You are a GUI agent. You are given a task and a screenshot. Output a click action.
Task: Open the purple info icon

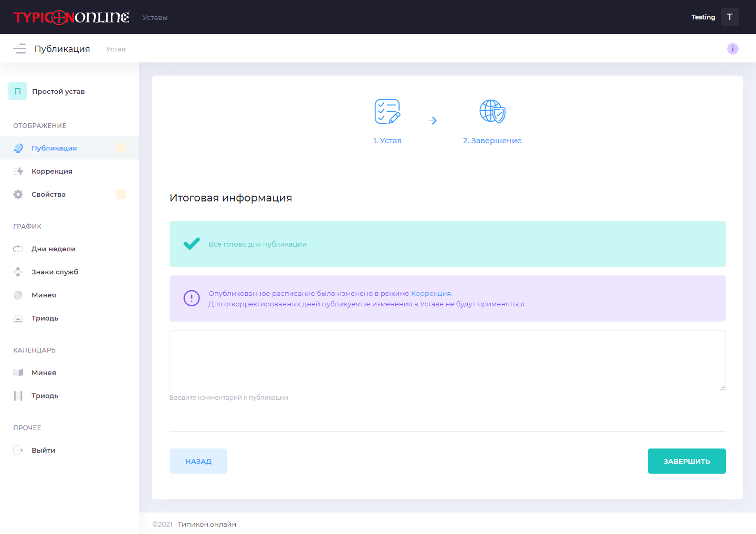tap(732, 49)
